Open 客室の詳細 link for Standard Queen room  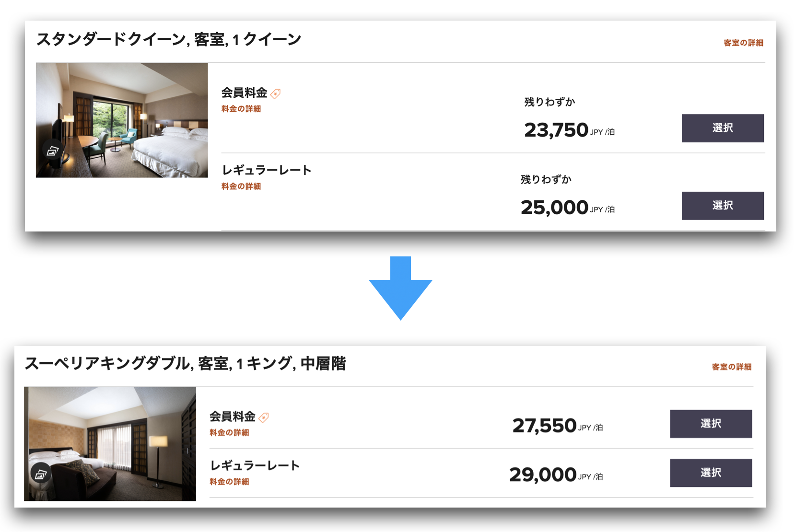(x=743, y=43)
